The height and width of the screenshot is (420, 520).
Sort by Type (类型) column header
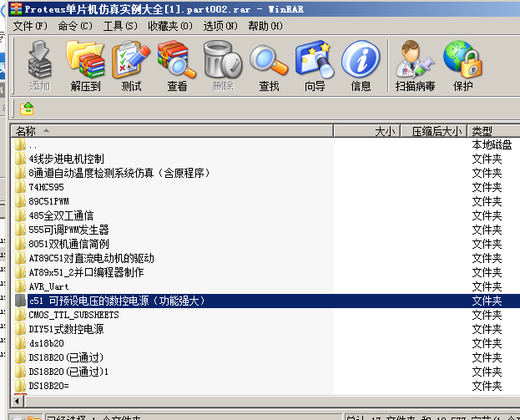coord(494,131)
